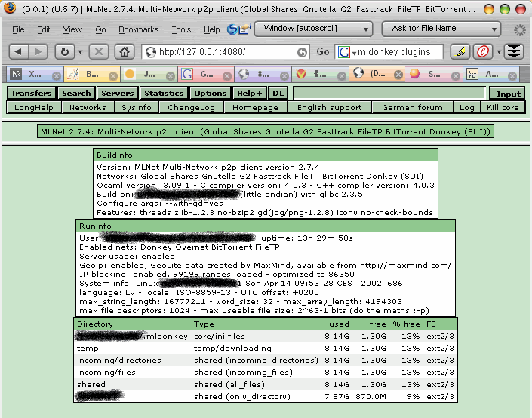Open the German forum link
Screen dimensions: 532x418
412,108
